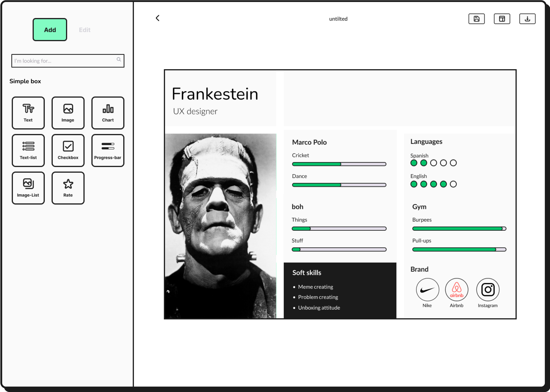
Task: Select the Airbnb brand logo
Action: (x=456, y=289)
